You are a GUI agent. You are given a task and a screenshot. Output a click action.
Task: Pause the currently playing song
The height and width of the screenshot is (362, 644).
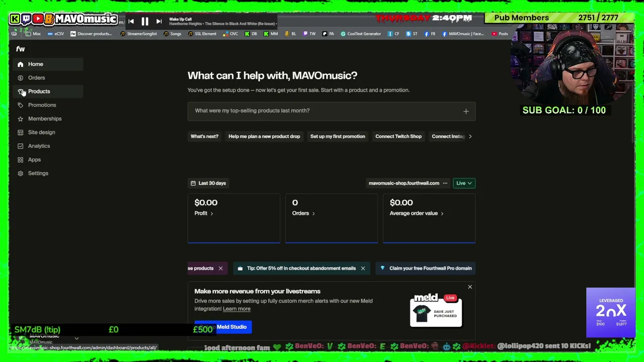pyautogui.click(x=145, y=21)
